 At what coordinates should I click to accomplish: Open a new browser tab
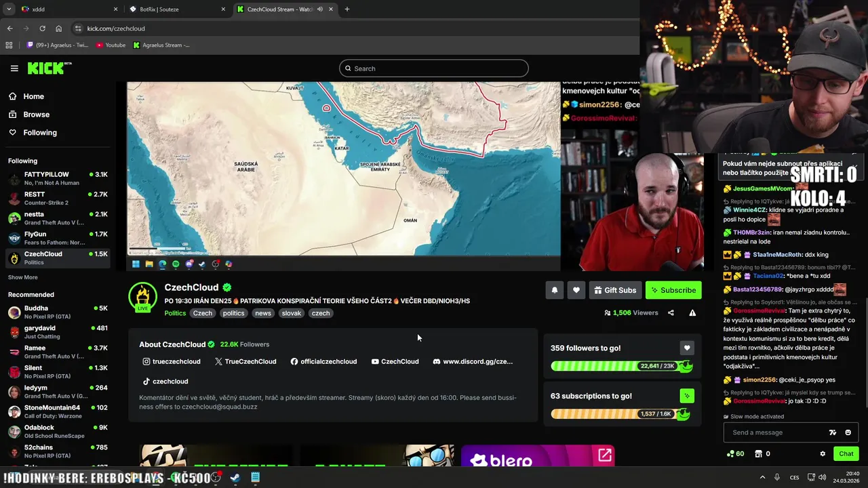[x=347, y=9]
